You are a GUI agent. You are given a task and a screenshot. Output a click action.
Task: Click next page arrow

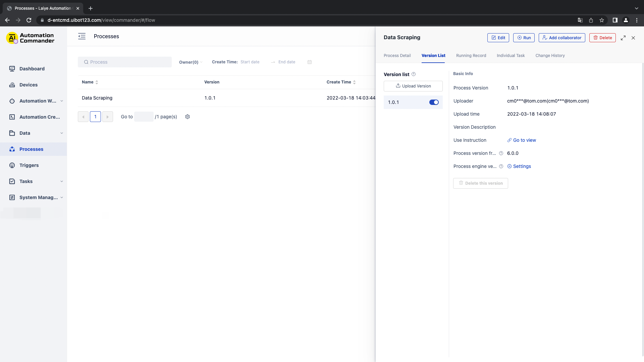107,117
